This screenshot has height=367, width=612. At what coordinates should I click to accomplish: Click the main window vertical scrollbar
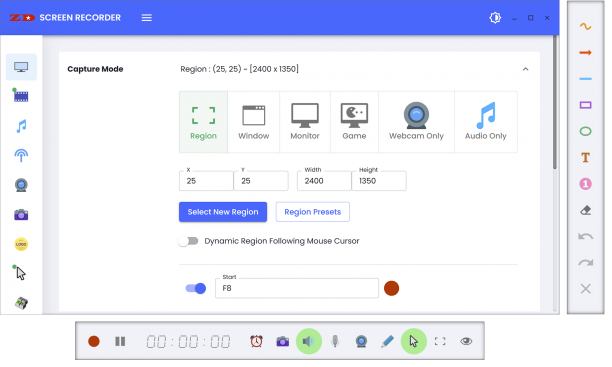pos(555,102)
